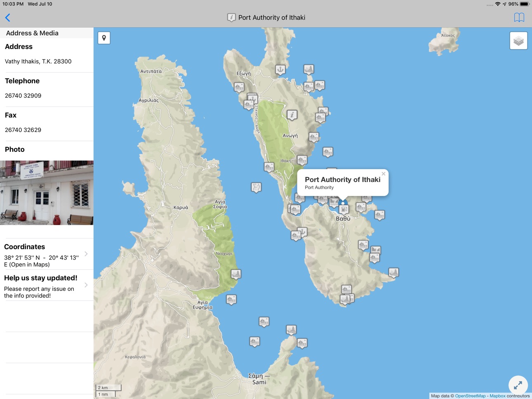Select the sailboat marker on Ithaki's west coast
The image size is (532, 399).
[269, 167]
